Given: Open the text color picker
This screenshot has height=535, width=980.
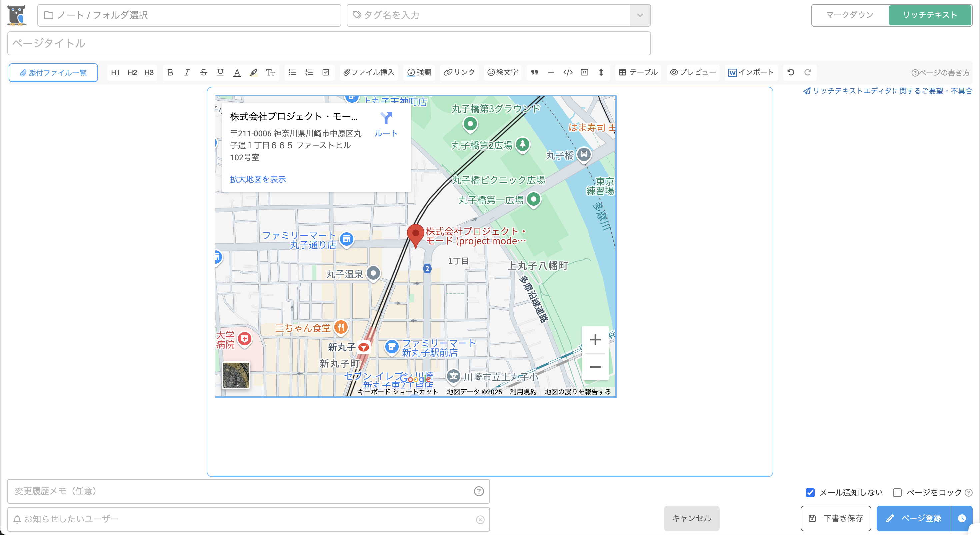Looking at the screenshot, I should pyautogui.click(x=237, y=72).
